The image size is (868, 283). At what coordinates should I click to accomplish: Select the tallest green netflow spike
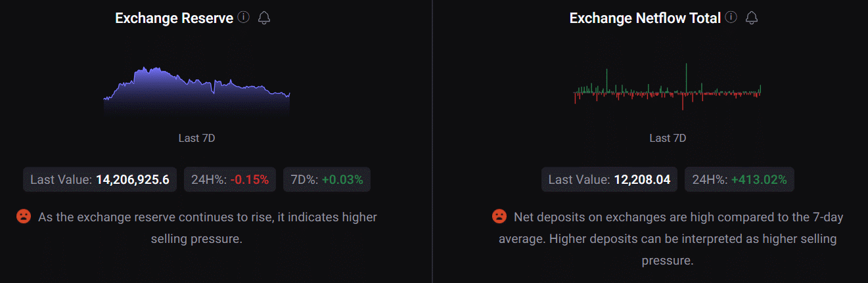[686, 77]
